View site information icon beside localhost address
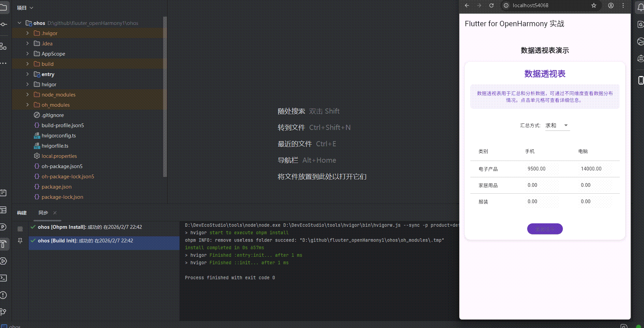The height and width of the screenshot is (328, 644). [x=506, y=5]
